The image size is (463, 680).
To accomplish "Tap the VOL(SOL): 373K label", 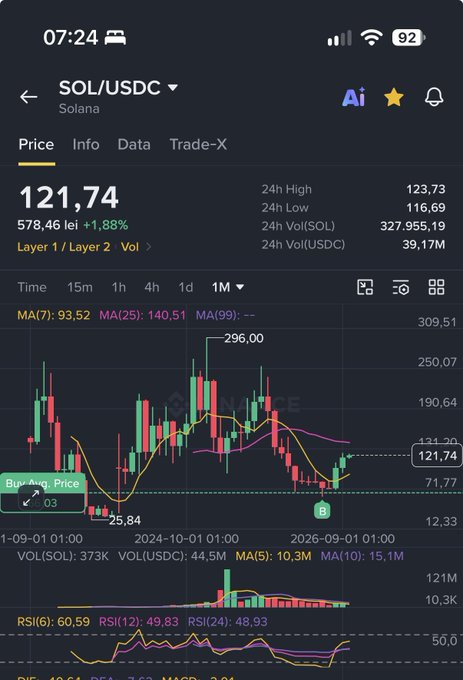I will (63, 556).
